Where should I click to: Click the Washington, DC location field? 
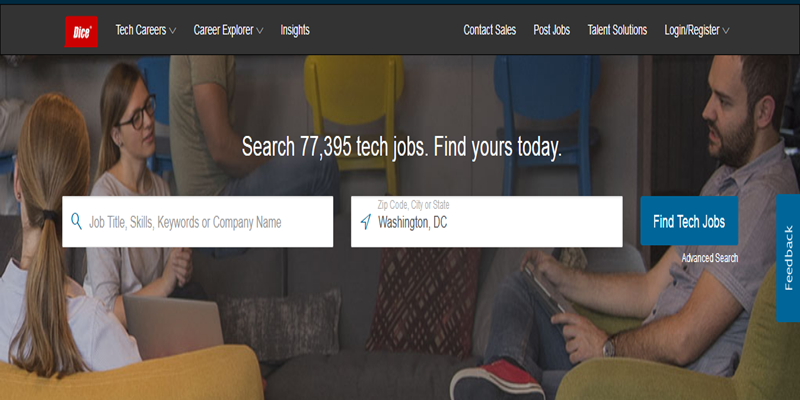click(x=487, y=222)
